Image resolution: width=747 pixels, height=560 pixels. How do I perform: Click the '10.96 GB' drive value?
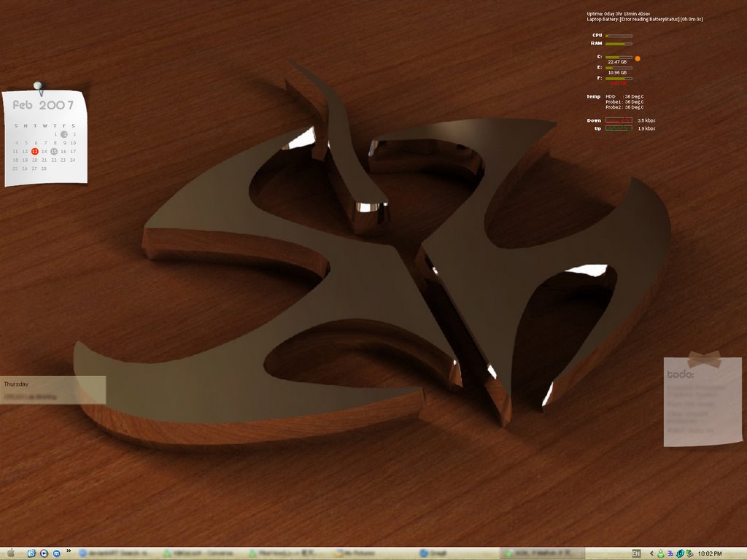pos(617,73)
